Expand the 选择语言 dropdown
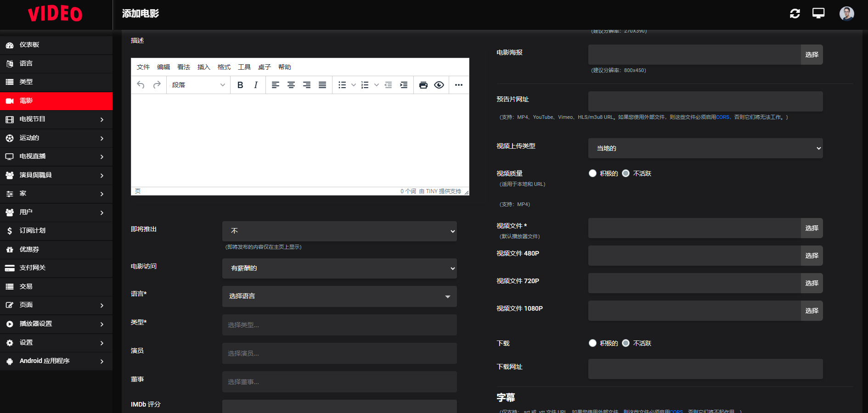The width and height of the screenshot is (868, 413). point(339,296)
